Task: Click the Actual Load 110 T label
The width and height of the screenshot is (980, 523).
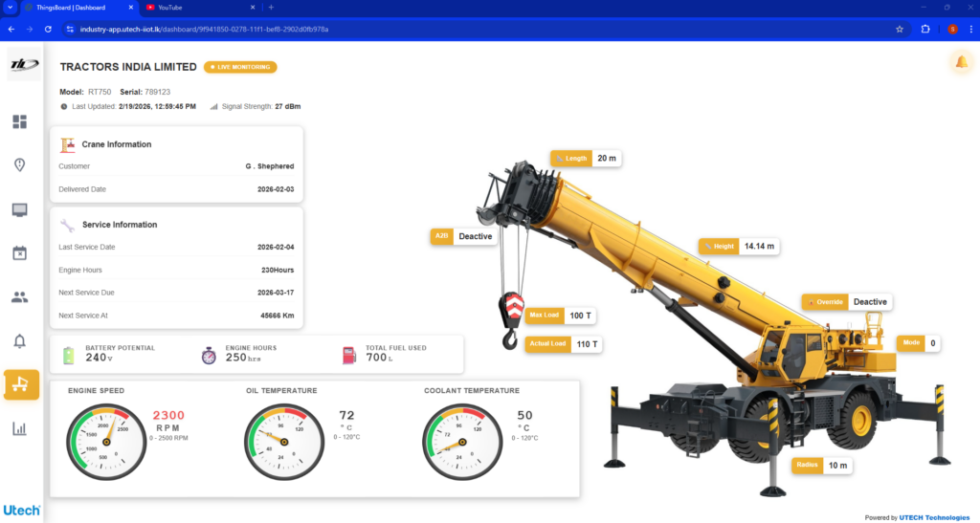Action: click(564, 344)
